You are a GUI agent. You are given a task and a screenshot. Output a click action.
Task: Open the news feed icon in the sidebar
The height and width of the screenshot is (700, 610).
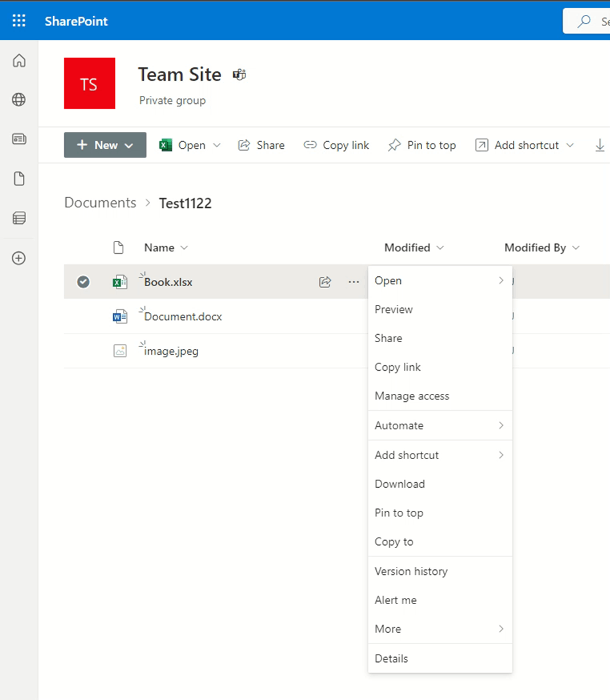click(19, 139)
